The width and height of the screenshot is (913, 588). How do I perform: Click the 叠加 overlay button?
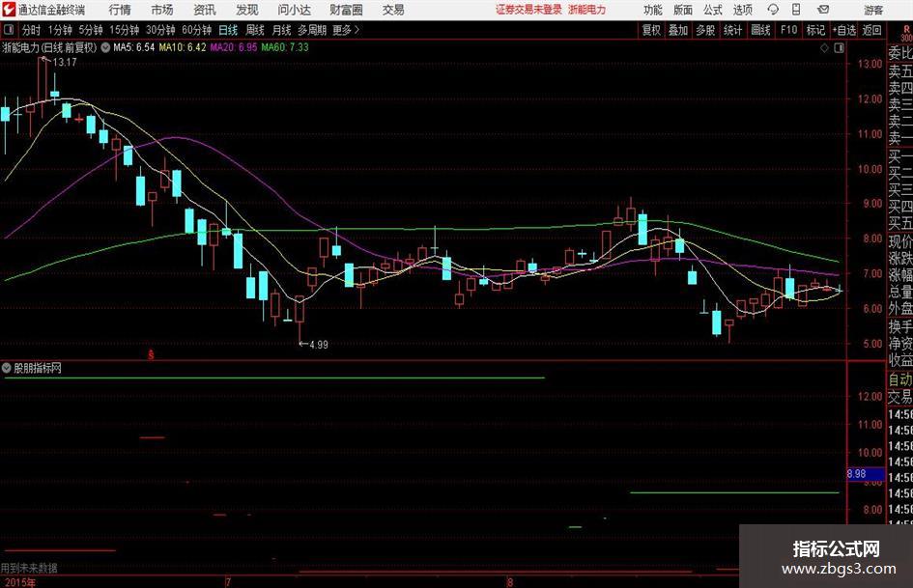tap(678, 30)
